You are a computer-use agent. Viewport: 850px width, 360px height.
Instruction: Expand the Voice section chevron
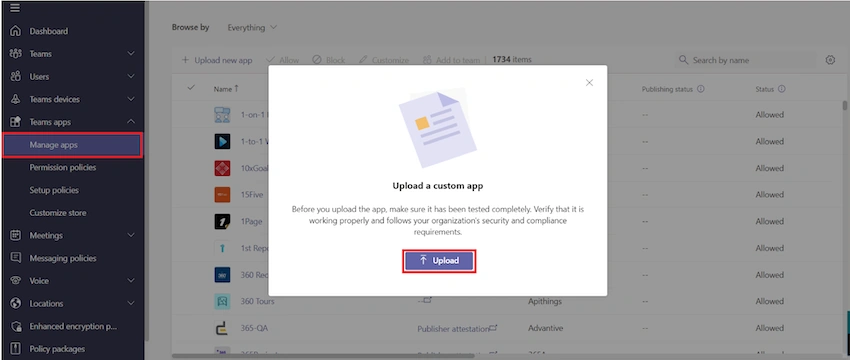tap(131, 281)
